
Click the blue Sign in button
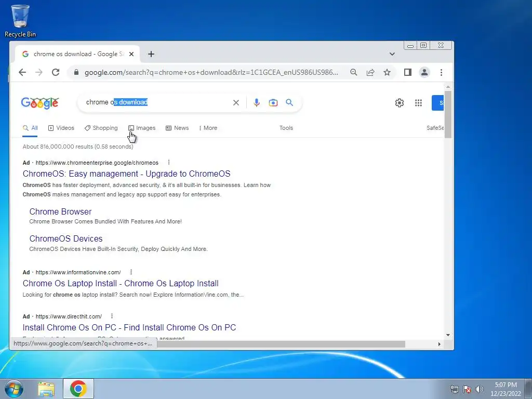(437, 103)
